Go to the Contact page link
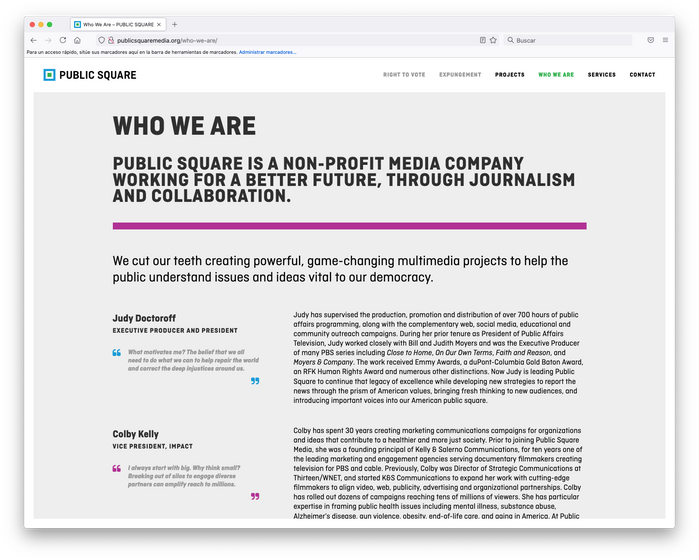The width and height of the screenshot is (699, 560). coord(642,75)
